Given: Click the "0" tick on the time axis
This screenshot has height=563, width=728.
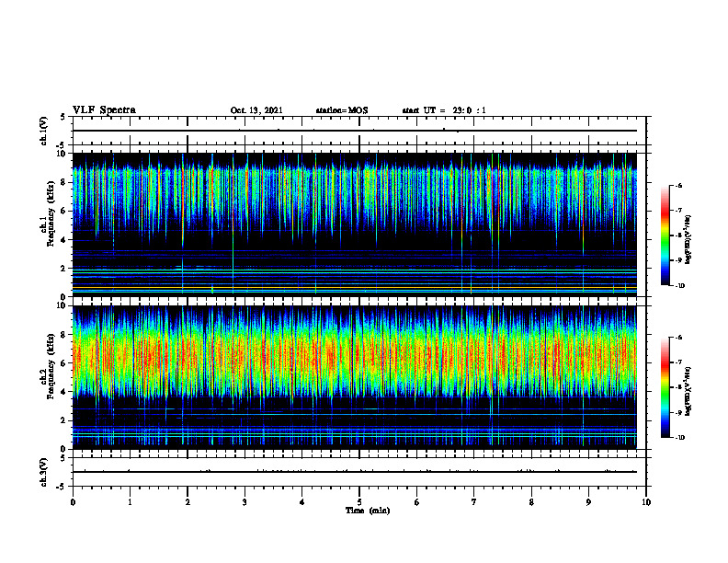Looking at the screenshot, I should (73, 502).
